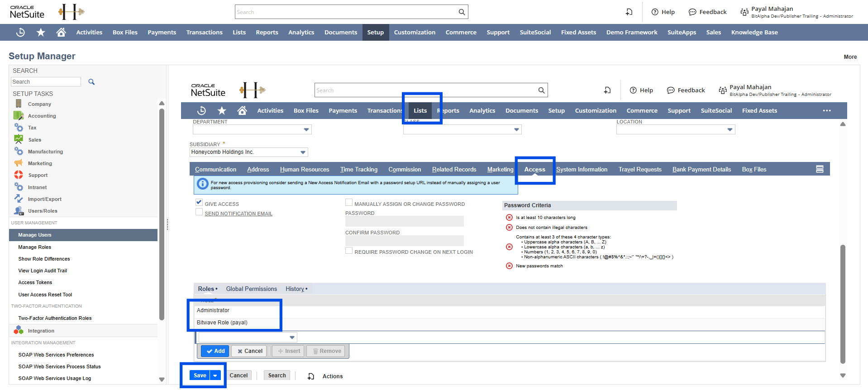
Task: Open Shortcuts star icon in top navigation bar
Action: tap(41, 32)
